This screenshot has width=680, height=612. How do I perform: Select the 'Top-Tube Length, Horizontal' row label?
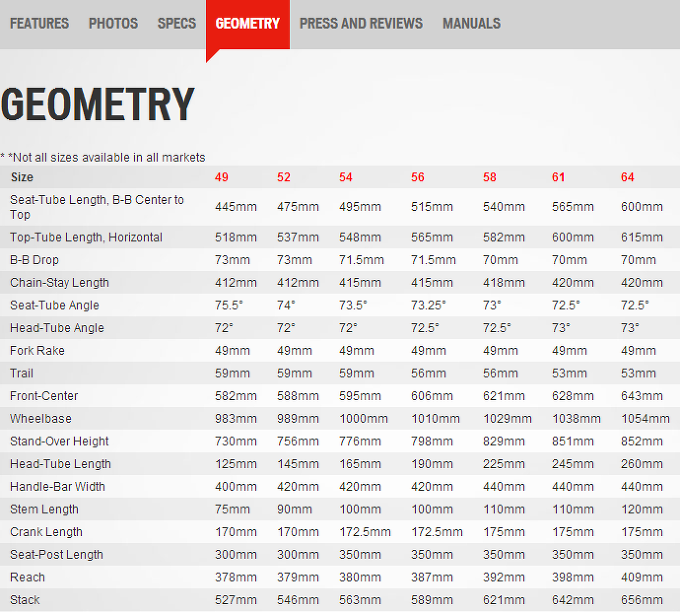[86, 237]
